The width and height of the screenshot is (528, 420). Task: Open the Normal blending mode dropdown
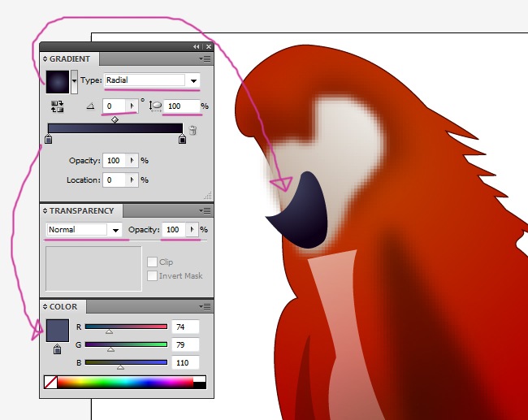point(115,230)
